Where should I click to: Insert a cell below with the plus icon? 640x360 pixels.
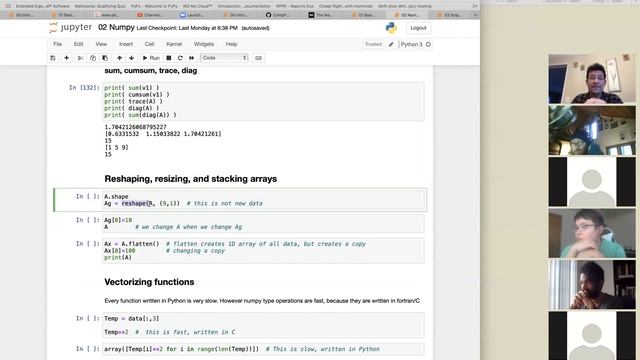67,58
